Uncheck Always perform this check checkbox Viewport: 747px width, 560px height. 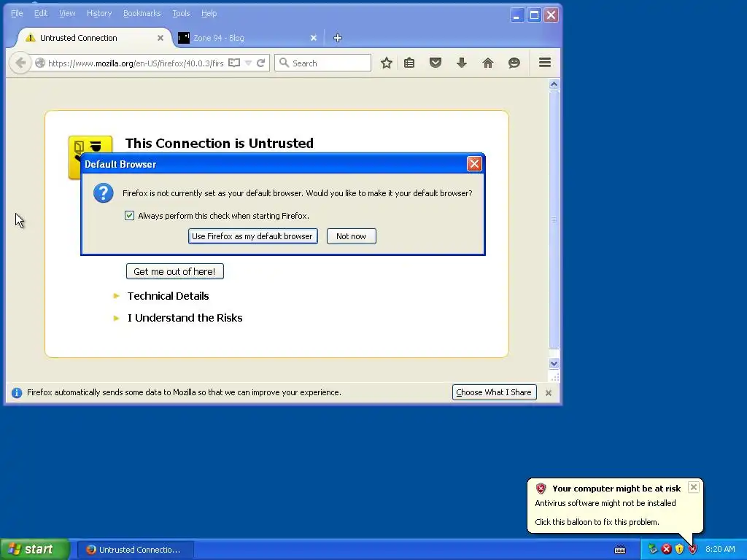[129, 215]
